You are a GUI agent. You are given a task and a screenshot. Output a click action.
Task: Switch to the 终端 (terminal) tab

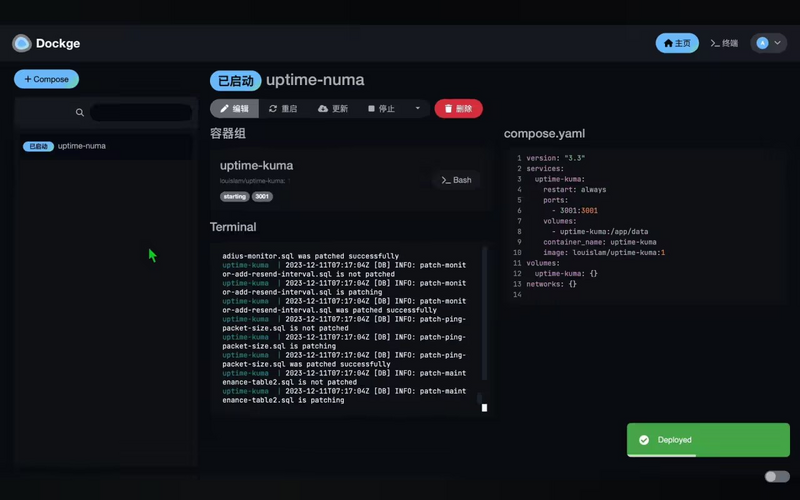pos(724,43)
